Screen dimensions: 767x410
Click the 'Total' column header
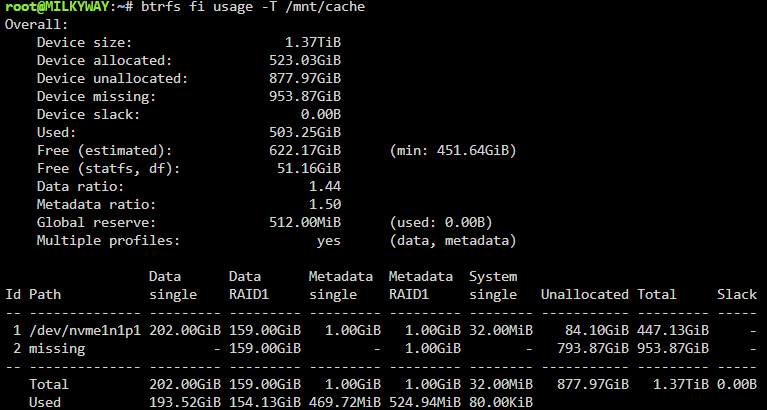[657, 295]
